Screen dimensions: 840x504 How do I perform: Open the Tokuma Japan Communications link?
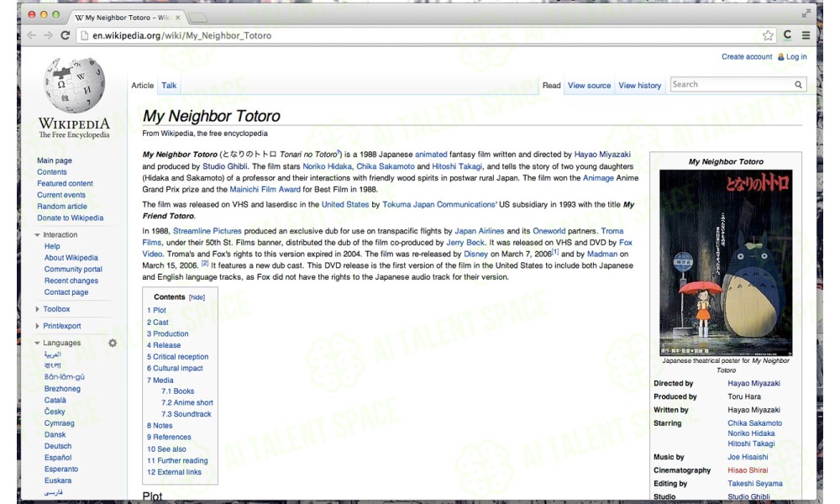click(438, 205)
